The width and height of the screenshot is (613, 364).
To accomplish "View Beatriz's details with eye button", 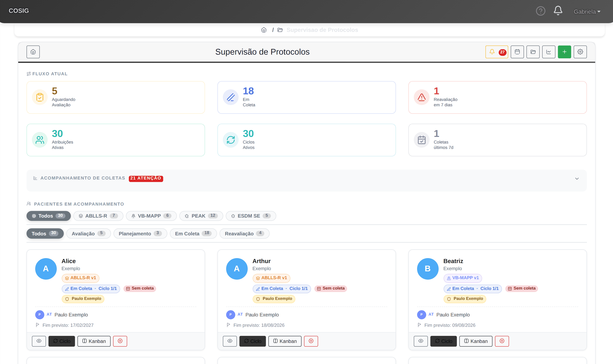I will click(x=421, y=341).
